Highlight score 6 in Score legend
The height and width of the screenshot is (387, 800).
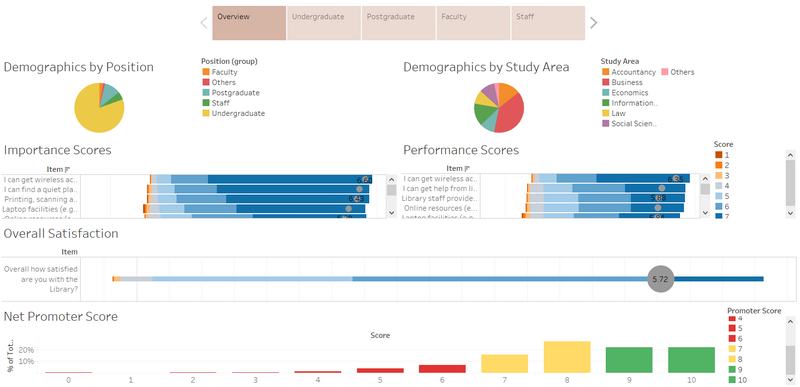722,206
